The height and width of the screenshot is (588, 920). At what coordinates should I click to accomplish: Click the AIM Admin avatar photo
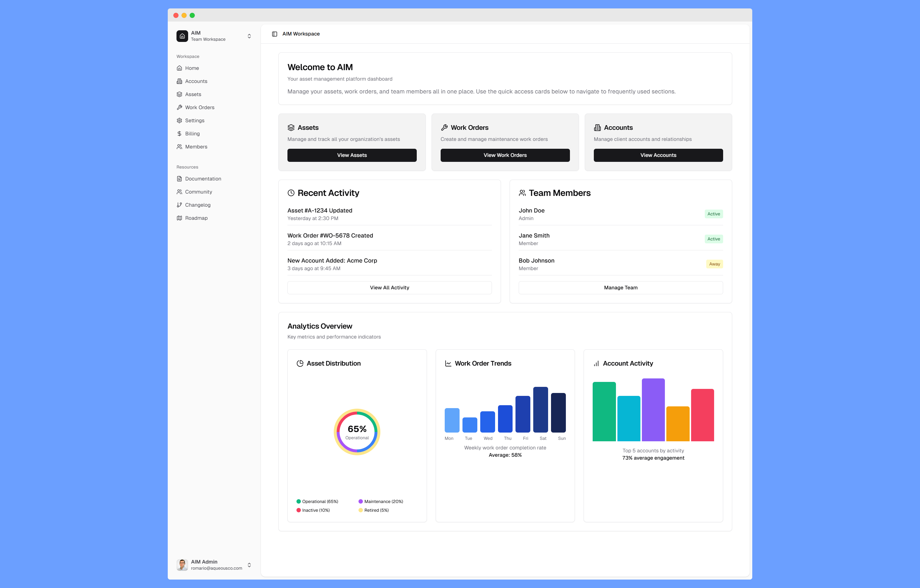(x=182, y=565)
